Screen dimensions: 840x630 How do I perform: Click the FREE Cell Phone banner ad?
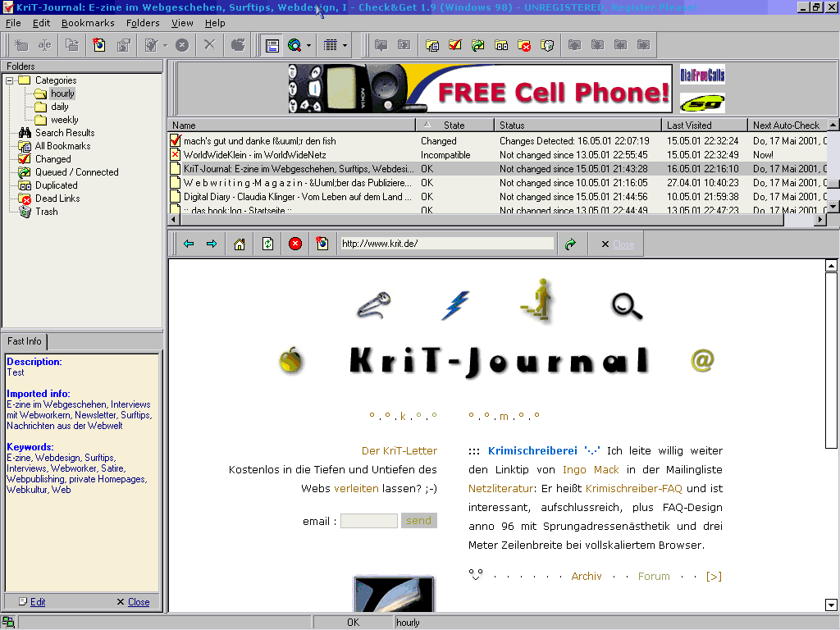[x=480, y=89]
